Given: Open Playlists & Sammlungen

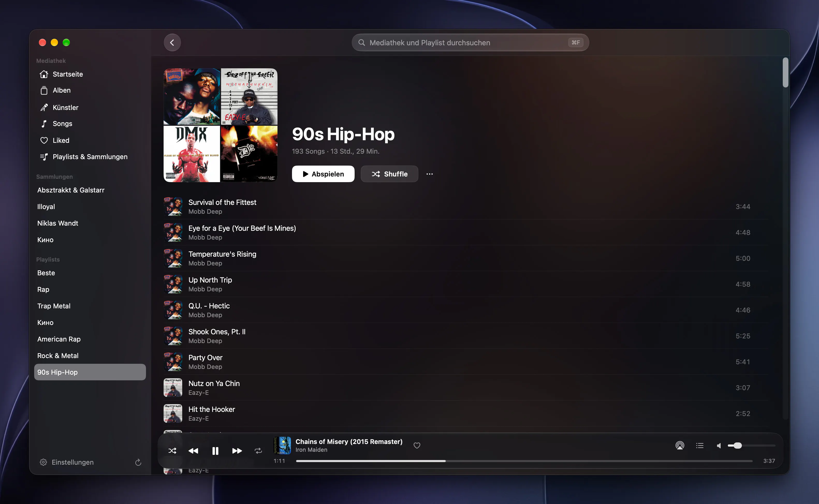Looking at the screenshot, I should click(x=90, y=157).
